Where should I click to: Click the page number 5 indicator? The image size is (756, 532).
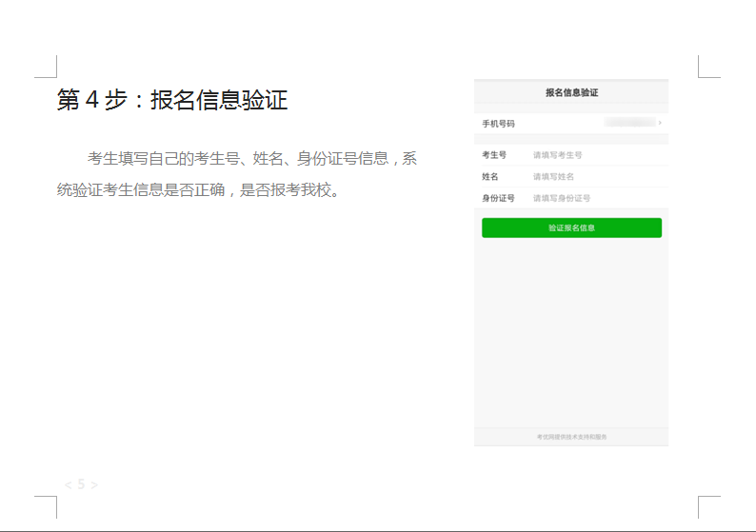(x=81, y=484)
